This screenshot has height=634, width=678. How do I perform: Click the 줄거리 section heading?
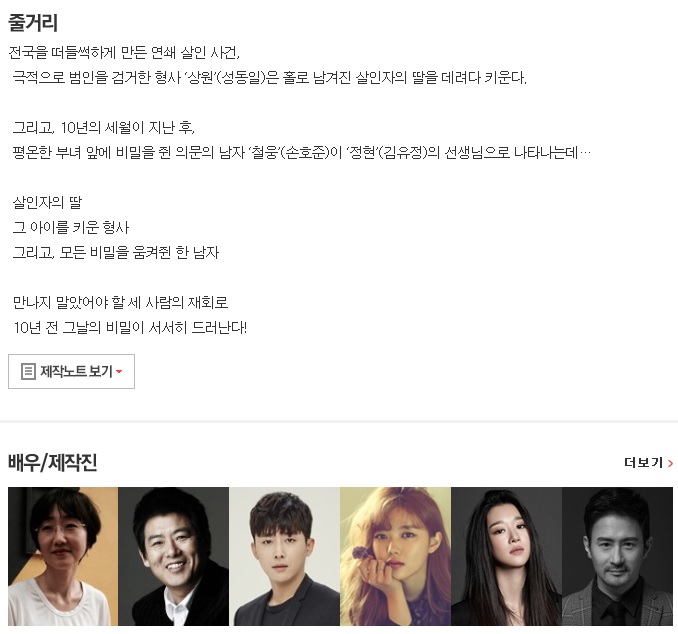[33, 22]
